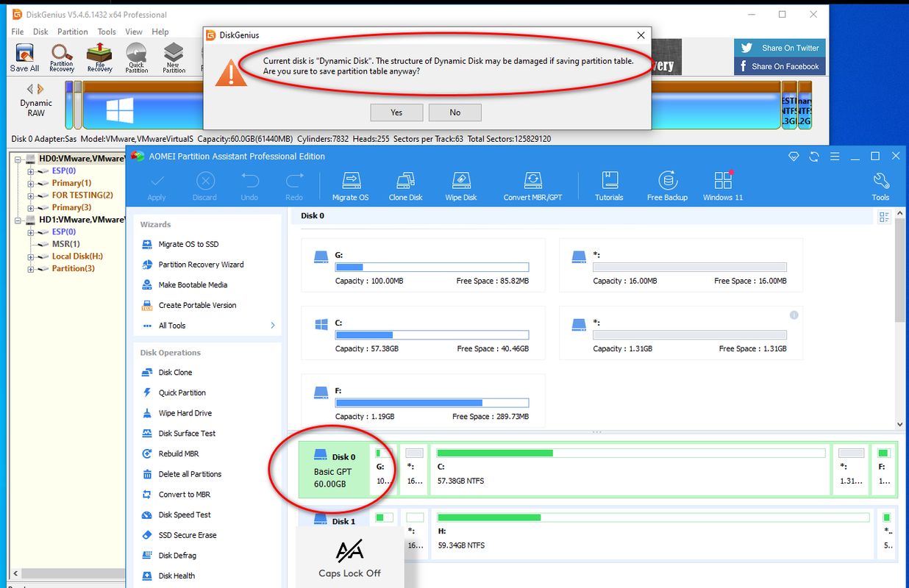Click Share On Twitter button
Viewport: 909px width, 588px height.
coord(780,48)
